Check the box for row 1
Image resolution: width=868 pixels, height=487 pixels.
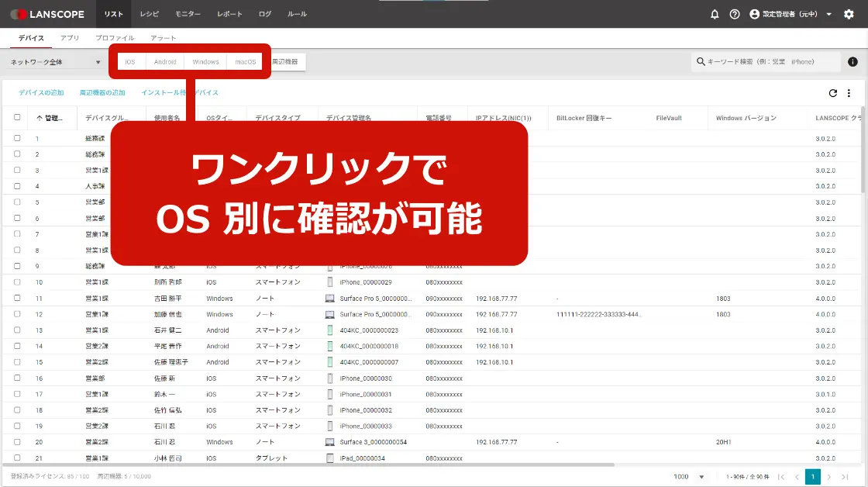coord(17,139)
